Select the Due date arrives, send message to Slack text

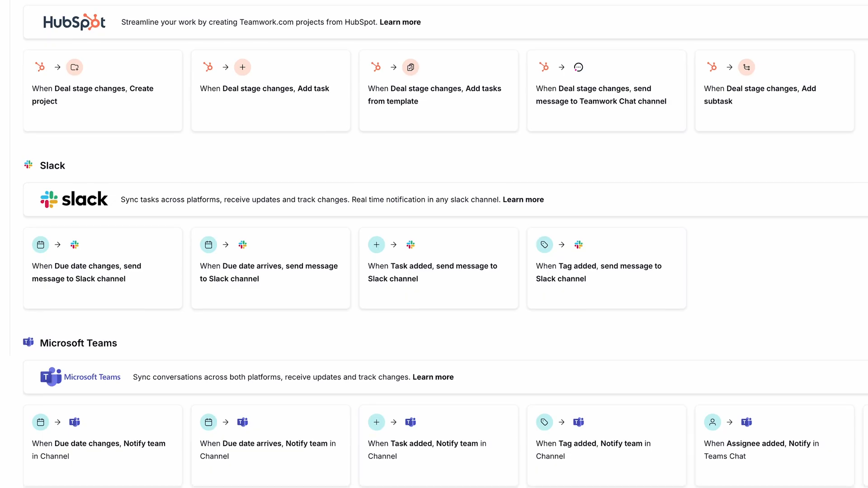269,272
